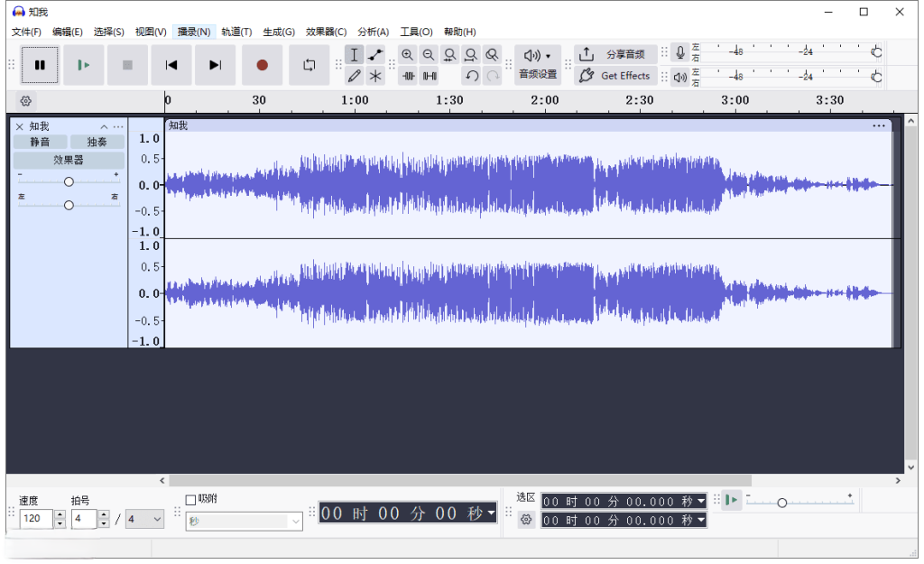Screen dimensions: 924x564
Task: Open the 文件(F) menu
Action: point(26,32)
